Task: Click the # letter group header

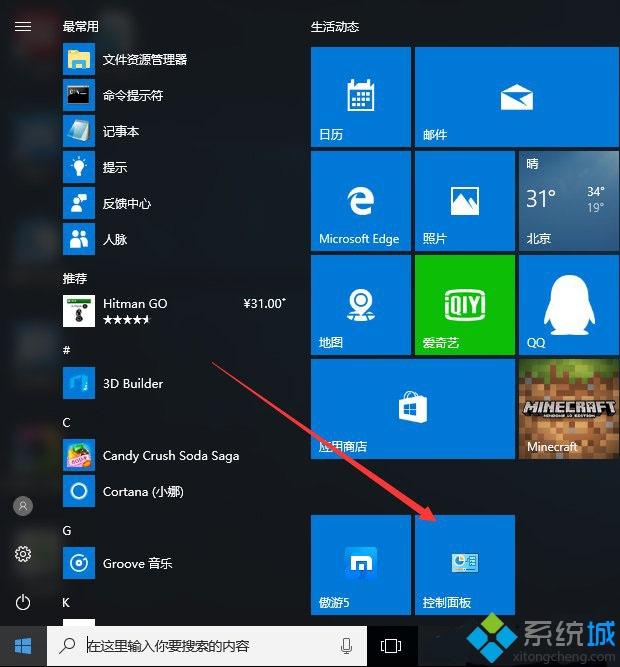Action: click(66, 350)
